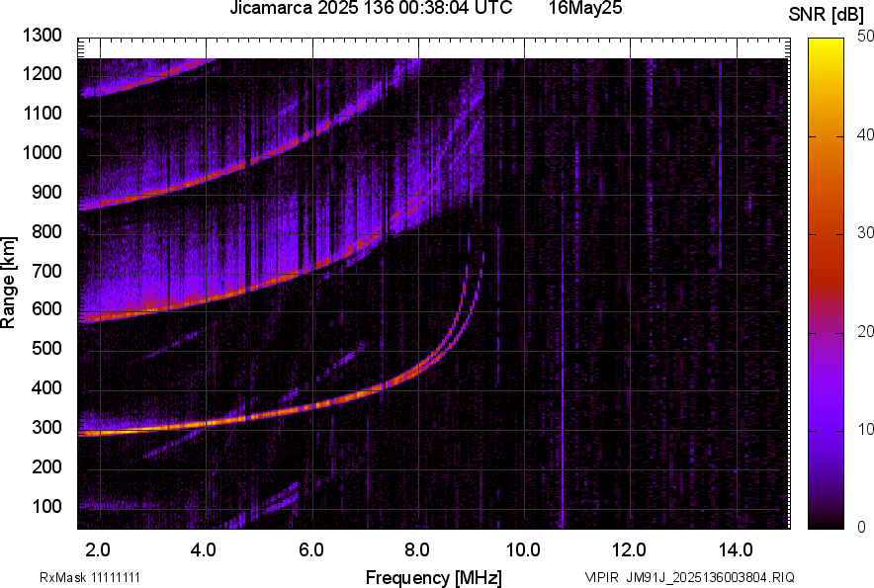Click the range tick label '100'
Viewport: 874px width, 588px height.
click(x=46, y=506)
